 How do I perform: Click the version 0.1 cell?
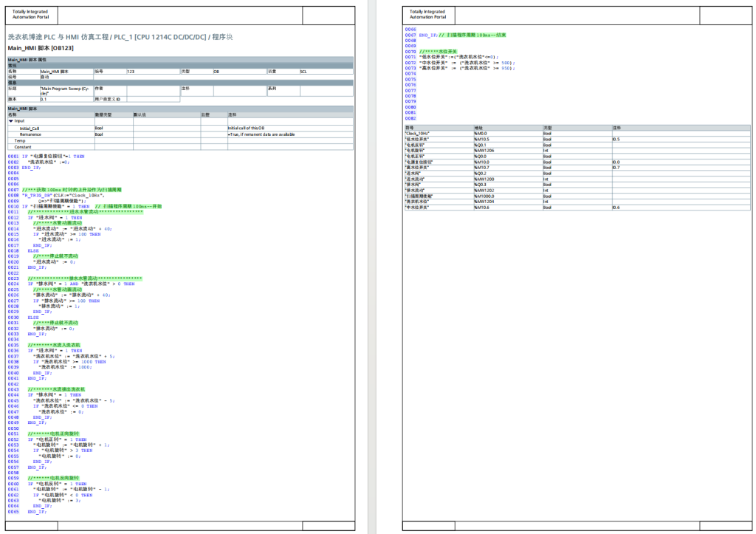pos(43,99)
